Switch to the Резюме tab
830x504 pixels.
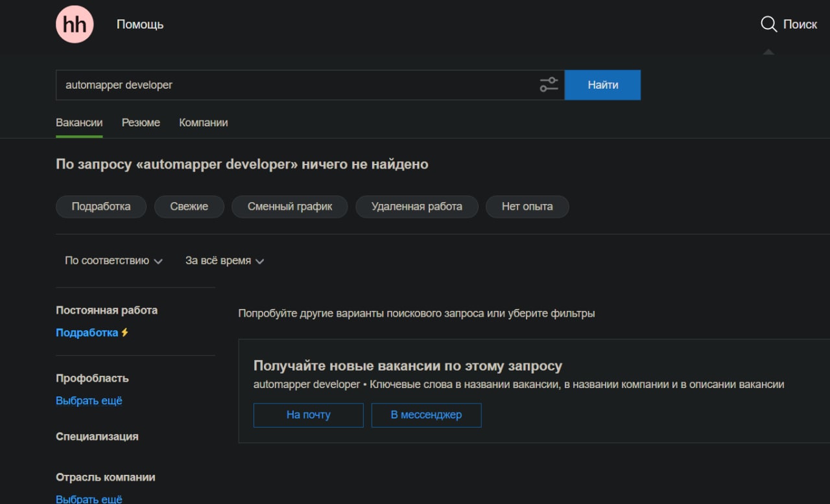coord(141,122)
